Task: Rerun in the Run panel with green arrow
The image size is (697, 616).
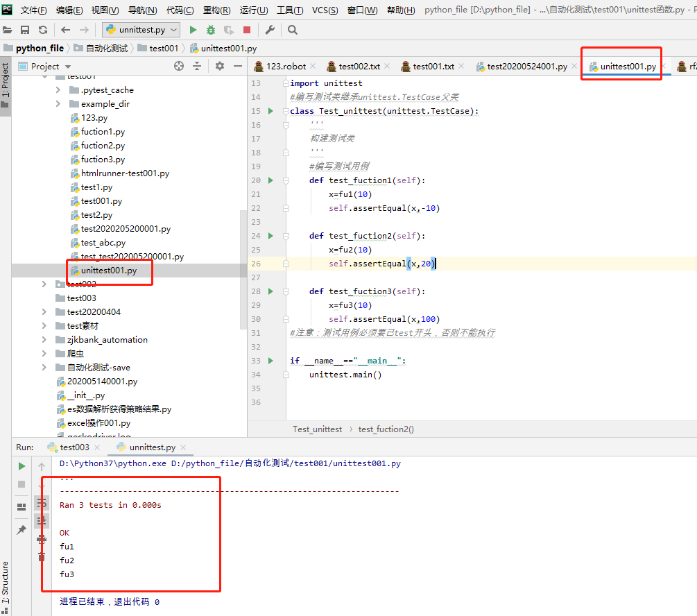Action: coord(21,466)
